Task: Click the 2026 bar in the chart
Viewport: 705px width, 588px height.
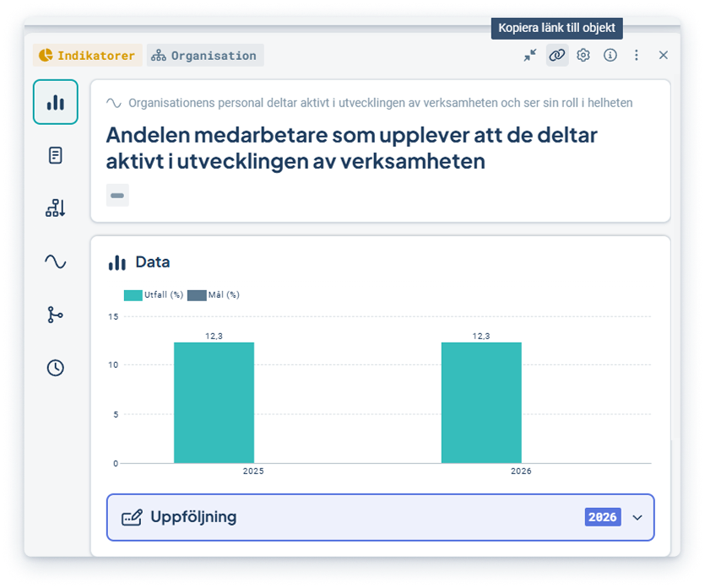Action: point(481,402)
